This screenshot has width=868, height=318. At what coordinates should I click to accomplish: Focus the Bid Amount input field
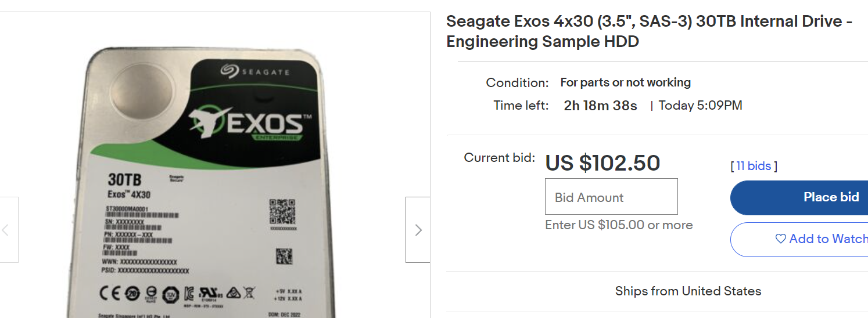tap(611, 197)
